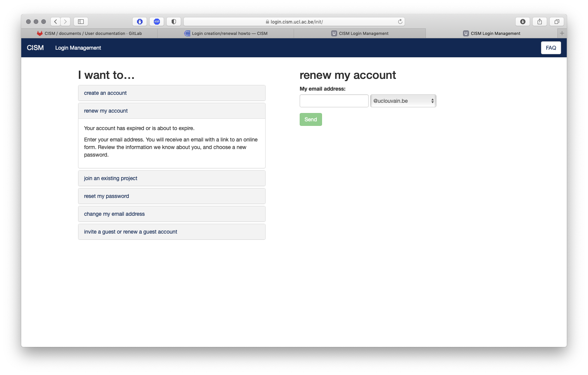Switch to the GitLab User documentation tab
Image resolution: width=588 pixels, height=375 pixels.
click(x=89, y=33)
